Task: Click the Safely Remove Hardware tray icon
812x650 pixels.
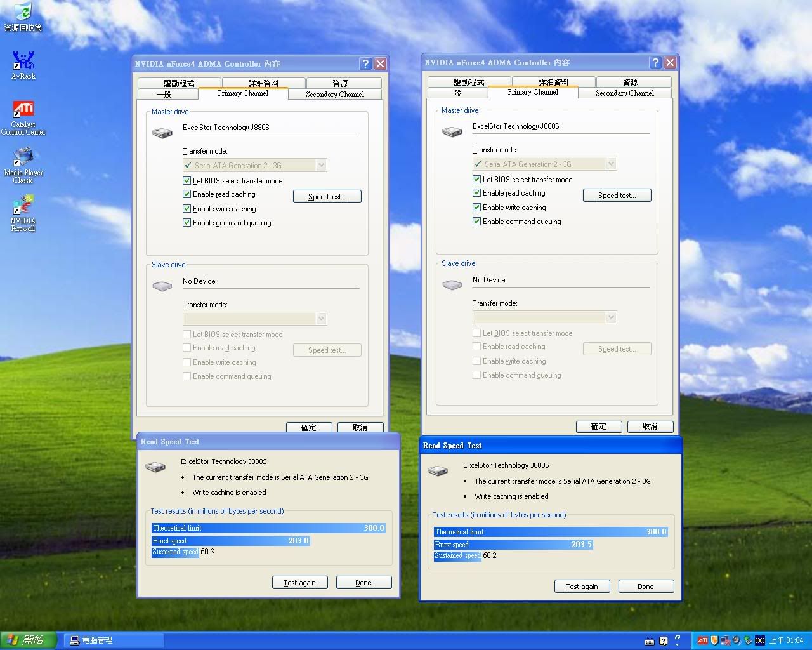Action: 748,640
